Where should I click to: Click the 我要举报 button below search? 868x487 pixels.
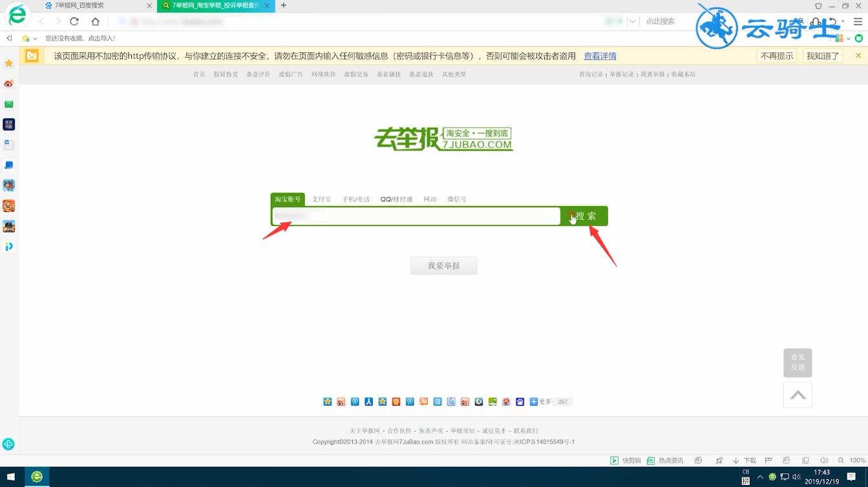click(443, 265)
